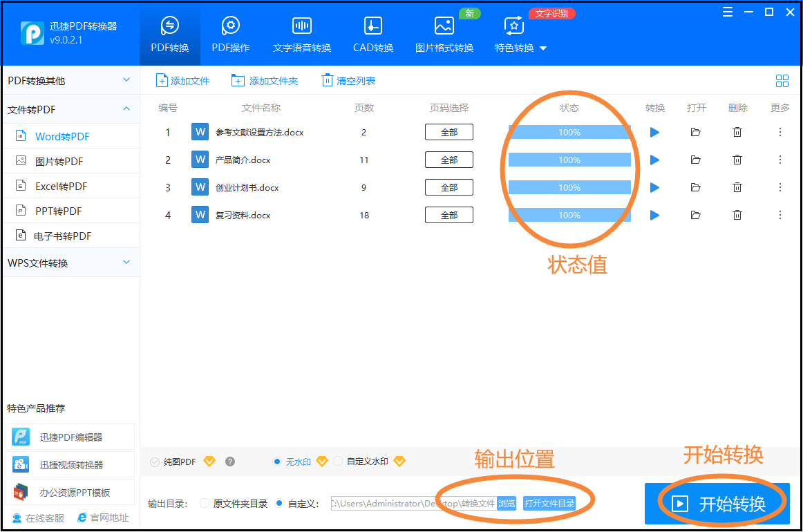Open 迅捷PDF编辑器 recommendation

click(x=70, y=437)
